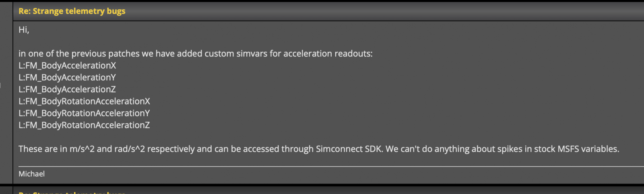Click the 'Hi,' greeting text
Viewport: 644px width, 194px height.
pos(24,30)
